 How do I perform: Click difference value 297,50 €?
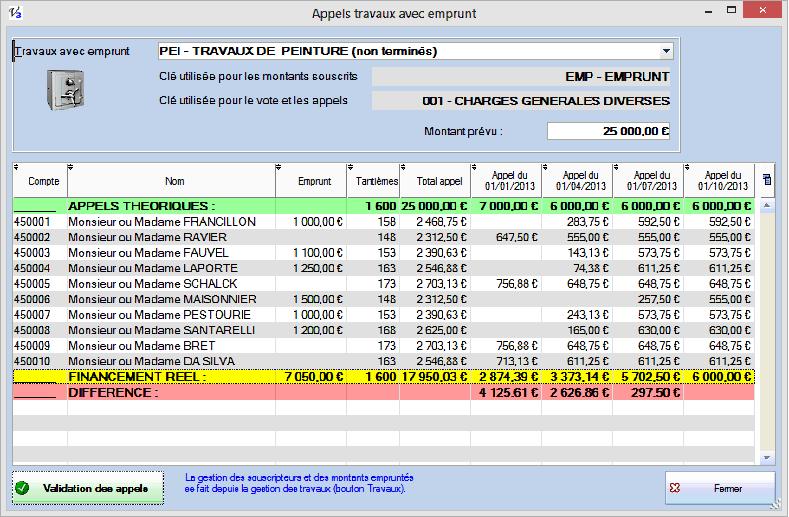point(656,393)
